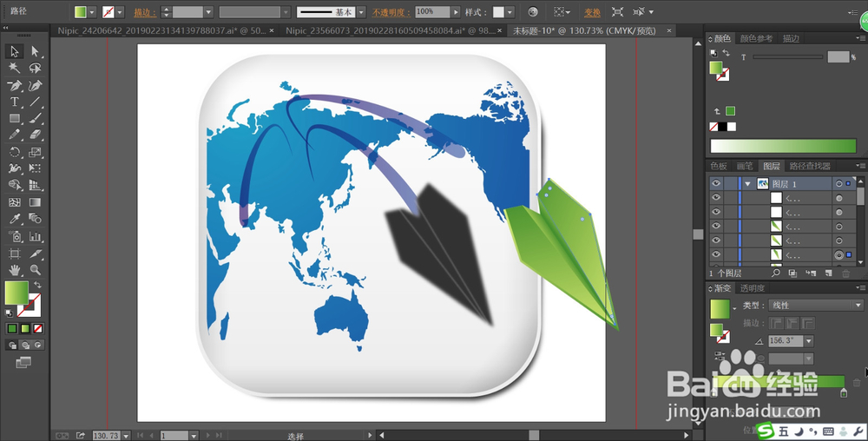Click the locate object magnifier in Layers panel
Viewport: 868px width, 441px height.
point(775,273)
